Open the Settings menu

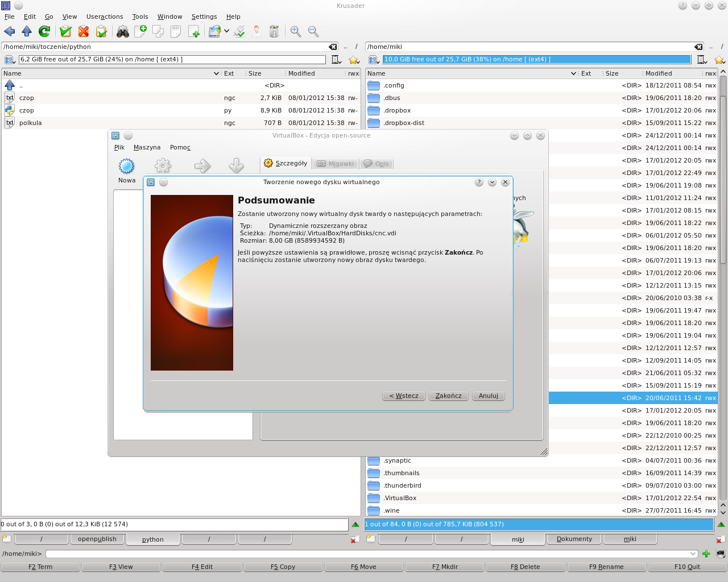coord(204,16)
